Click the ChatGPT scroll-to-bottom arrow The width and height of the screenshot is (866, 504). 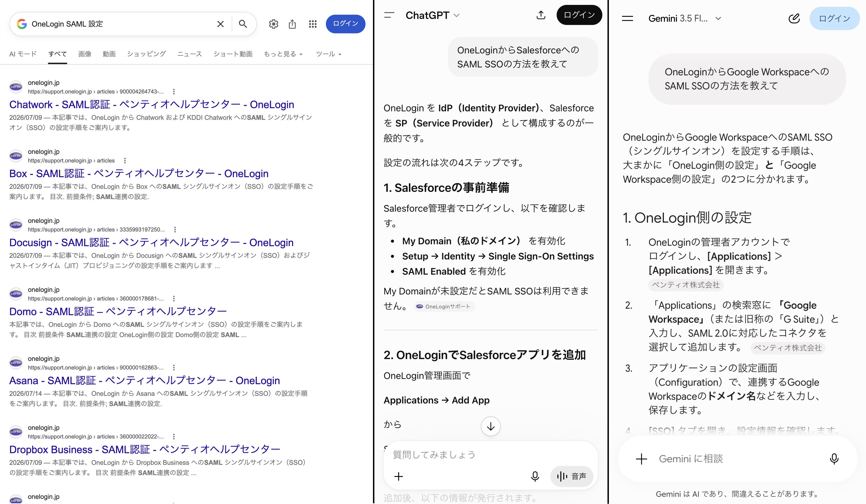(491, 426)
